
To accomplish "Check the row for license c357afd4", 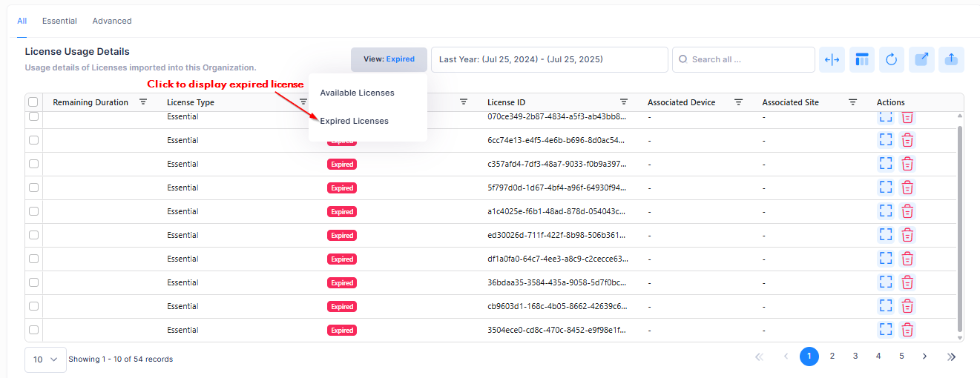I will point(33,164).
